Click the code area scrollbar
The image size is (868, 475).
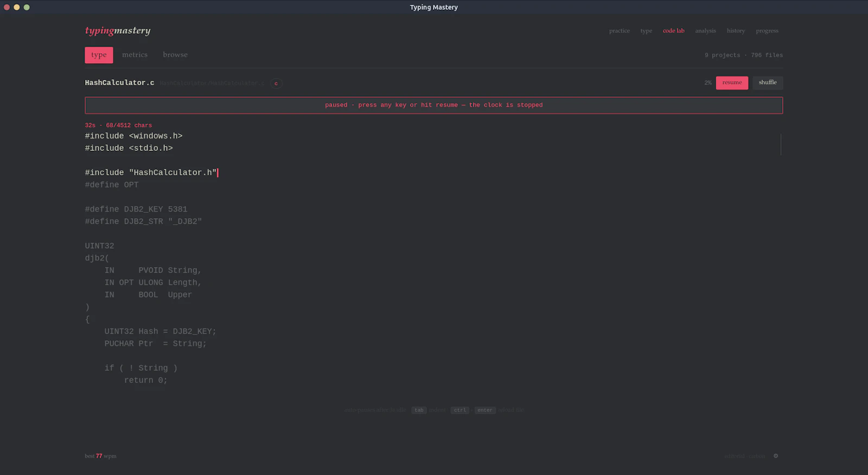pyautogui.click(x=781, y=144)
